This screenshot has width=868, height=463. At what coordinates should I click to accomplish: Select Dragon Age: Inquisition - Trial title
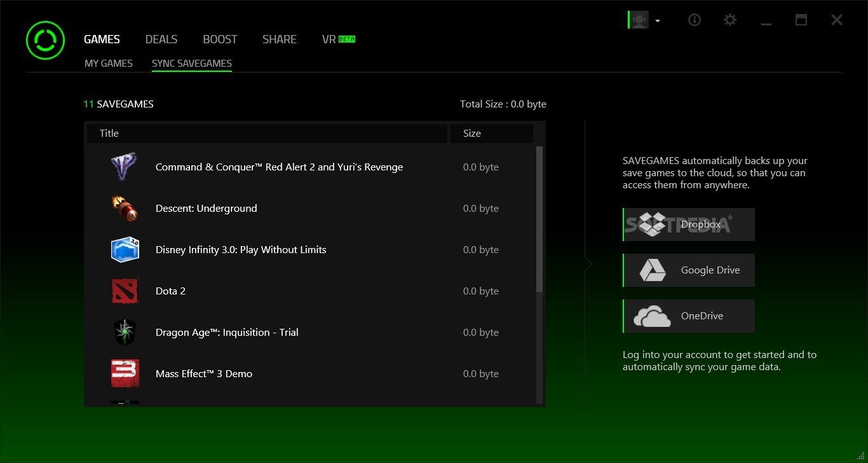pyautogui.click(x=227, y=333)
